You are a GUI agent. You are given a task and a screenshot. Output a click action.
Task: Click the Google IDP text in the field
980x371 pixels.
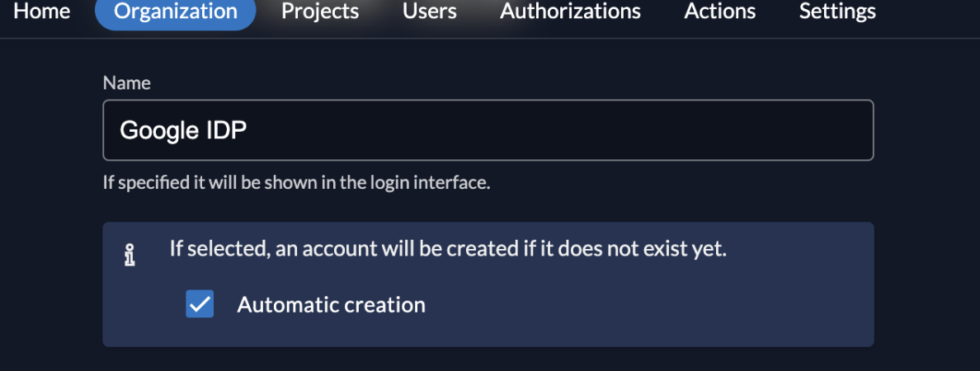tap(183, 130)
